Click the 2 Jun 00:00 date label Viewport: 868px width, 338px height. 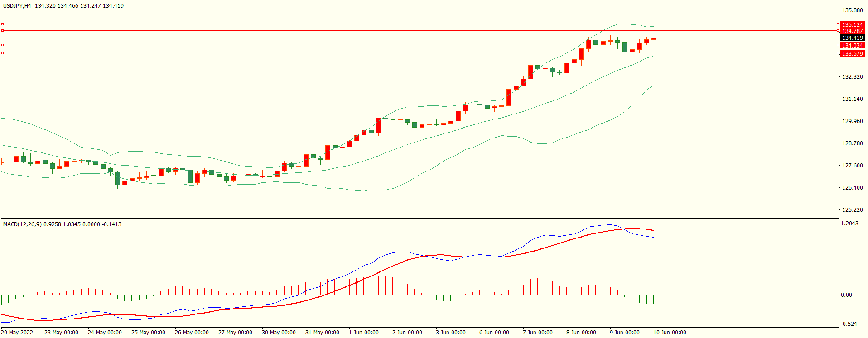(407, 333)
